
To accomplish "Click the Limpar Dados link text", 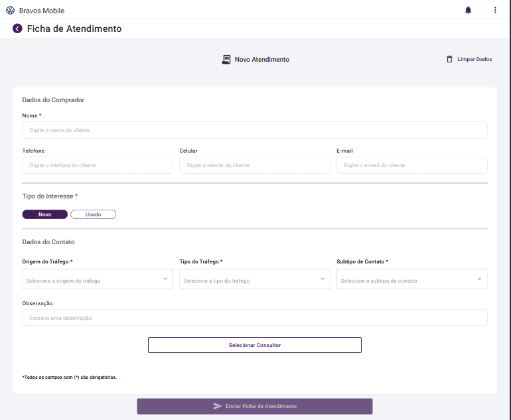I will [475, 59].
